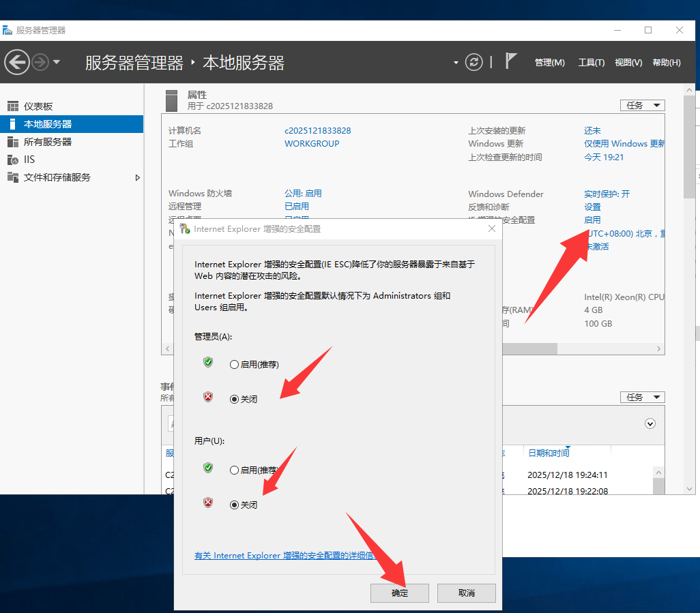Select the 所有服务器 icon in sidebar
Screen dimensions: 700x613
tap(12, 142)
